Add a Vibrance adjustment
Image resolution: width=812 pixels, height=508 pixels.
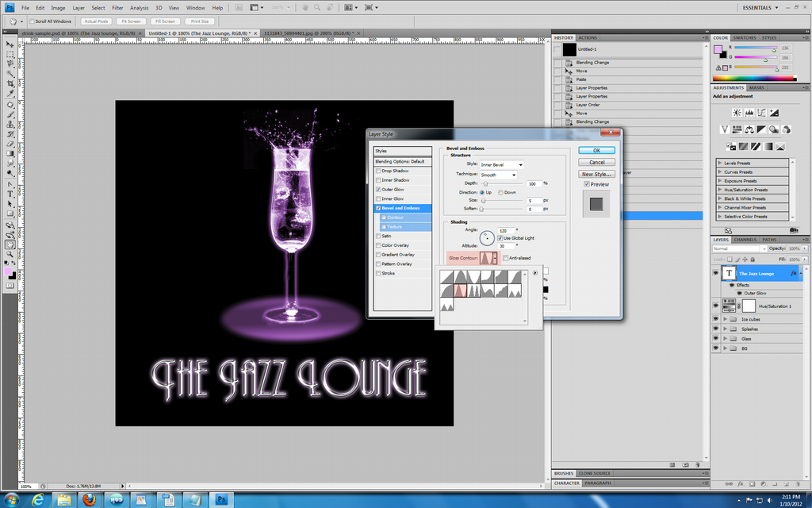click(725, 129)
